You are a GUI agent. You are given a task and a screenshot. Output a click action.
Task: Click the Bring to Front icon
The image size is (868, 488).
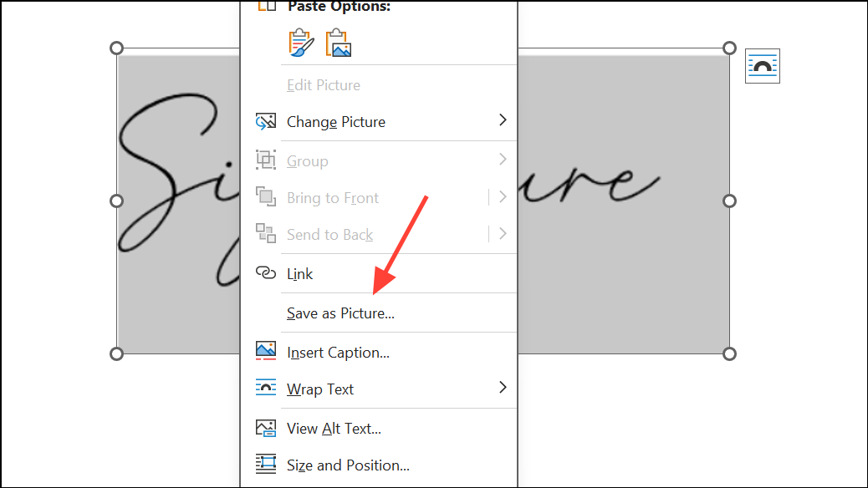coord(265,196)
